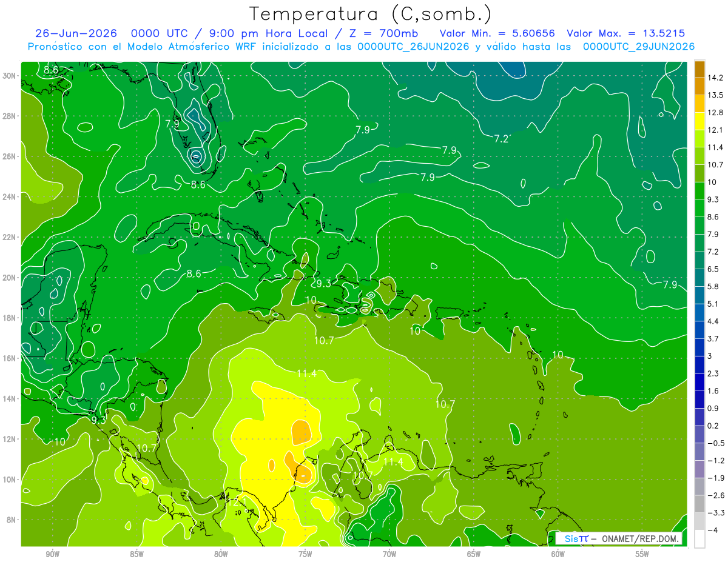Click the ONAMET/REP.DOM. credit label
Image resolution: width=728 pixels, height=562 pixels.
(x=641, y=539)
